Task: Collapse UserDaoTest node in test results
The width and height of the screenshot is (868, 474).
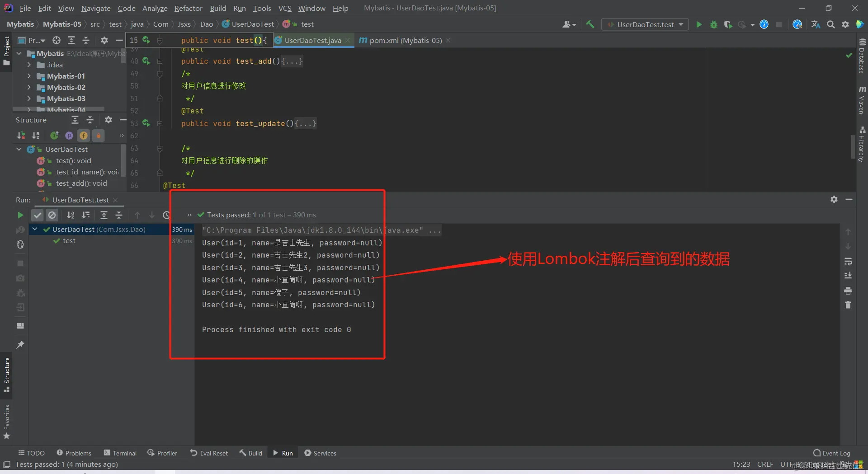Action: point(35,229)
